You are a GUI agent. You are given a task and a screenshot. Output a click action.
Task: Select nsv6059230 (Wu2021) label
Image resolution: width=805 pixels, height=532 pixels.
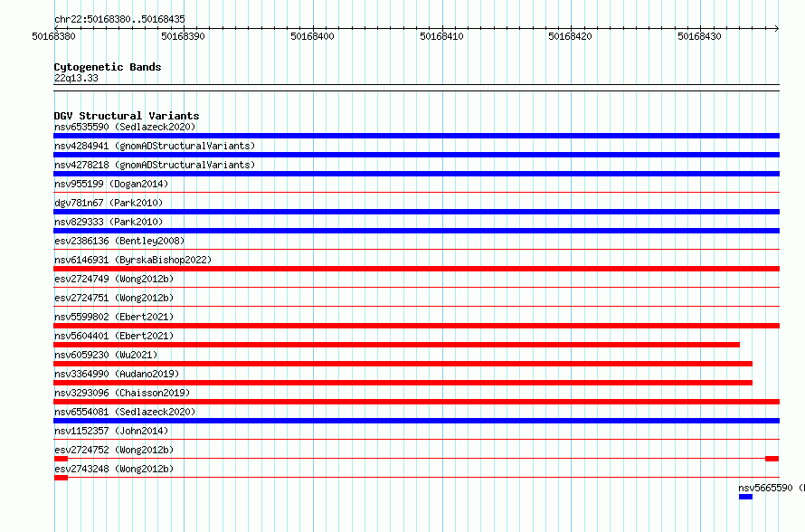coord(106,355)
